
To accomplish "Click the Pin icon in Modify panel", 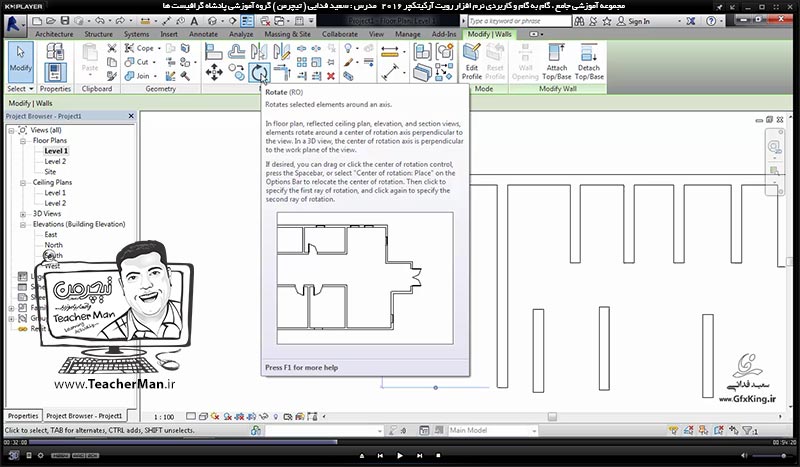I will (x=331, y=62).
